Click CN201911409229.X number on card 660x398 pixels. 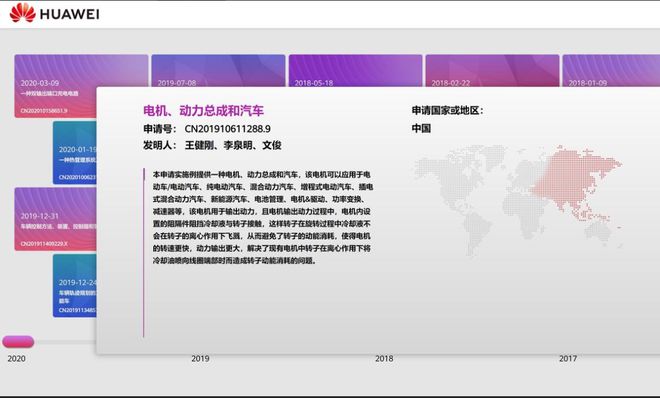(x=44, y=244)
